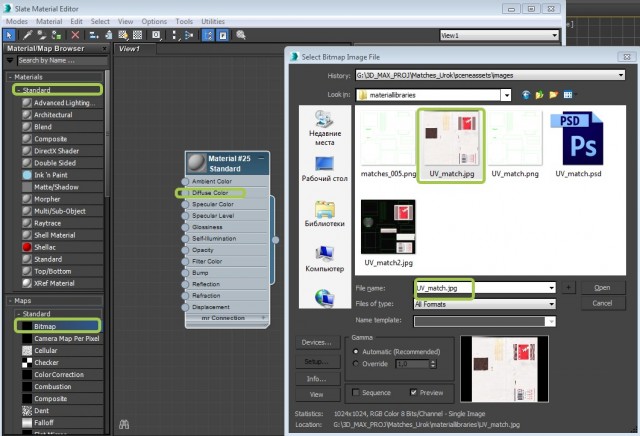
Task: Click the eyedropper pick material icon
Action: [x=28, y=34]
